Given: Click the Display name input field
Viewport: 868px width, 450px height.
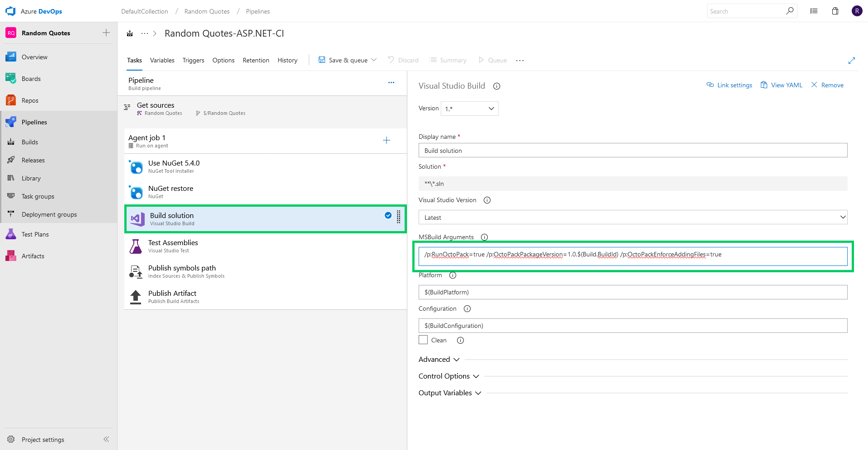Looking at the screenshot, I should 633,150.
